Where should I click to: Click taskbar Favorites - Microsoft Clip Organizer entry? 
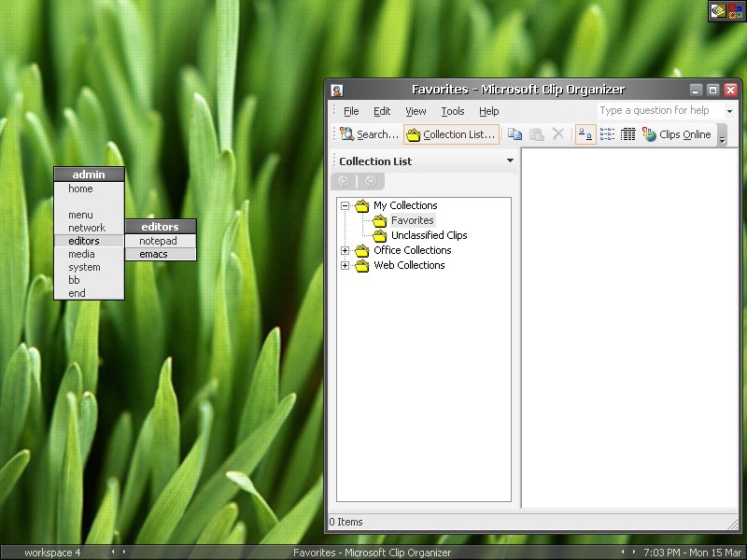click(x=372, y=553)
